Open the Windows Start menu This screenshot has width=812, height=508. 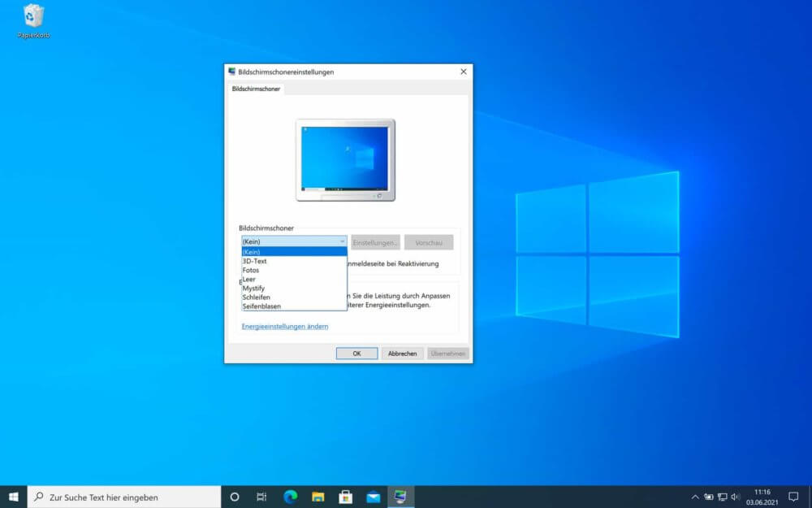pyautogui.click(x=14, y=497)
